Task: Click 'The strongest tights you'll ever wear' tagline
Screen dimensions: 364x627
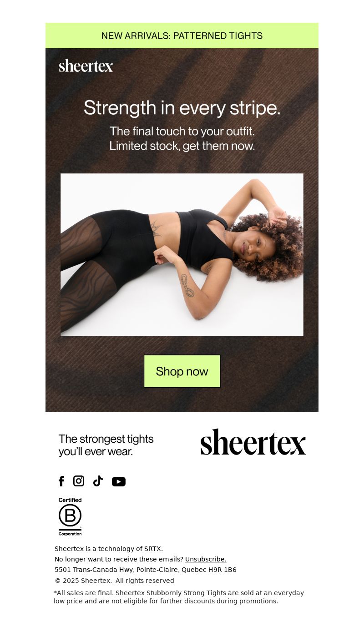Action: click(106, 445)
